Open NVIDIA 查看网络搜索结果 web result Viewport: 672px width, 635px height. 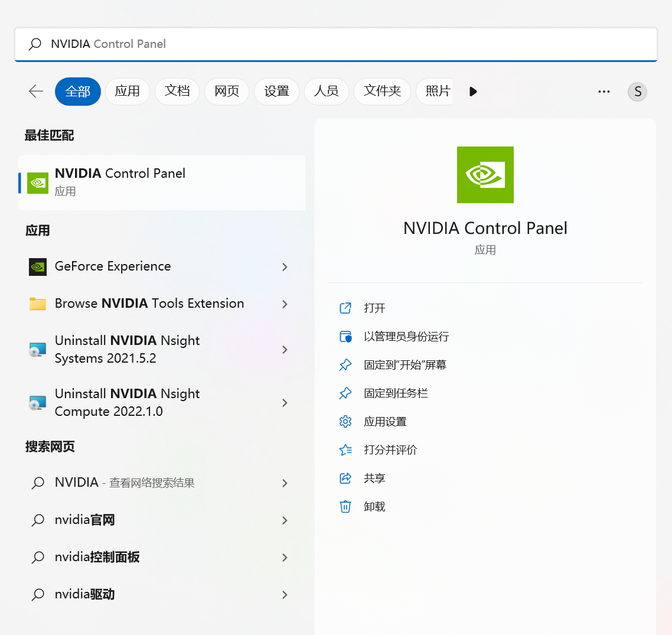coord(125,483)
